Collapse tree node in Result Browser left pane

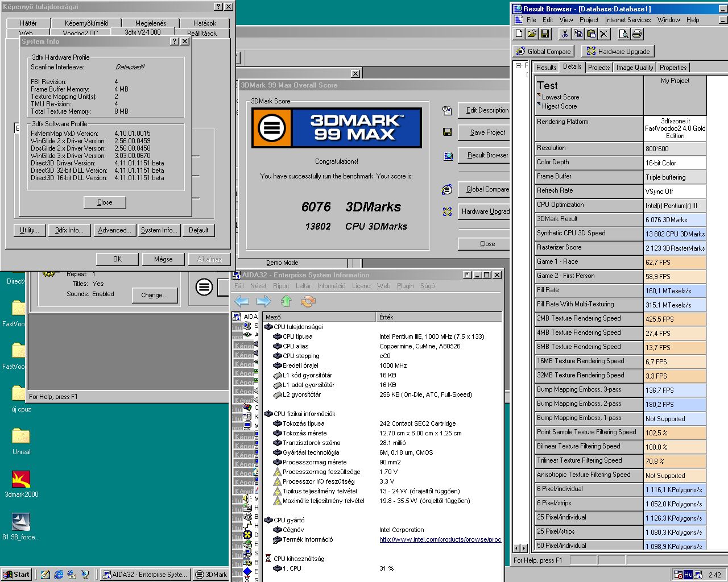coord(518,66)
